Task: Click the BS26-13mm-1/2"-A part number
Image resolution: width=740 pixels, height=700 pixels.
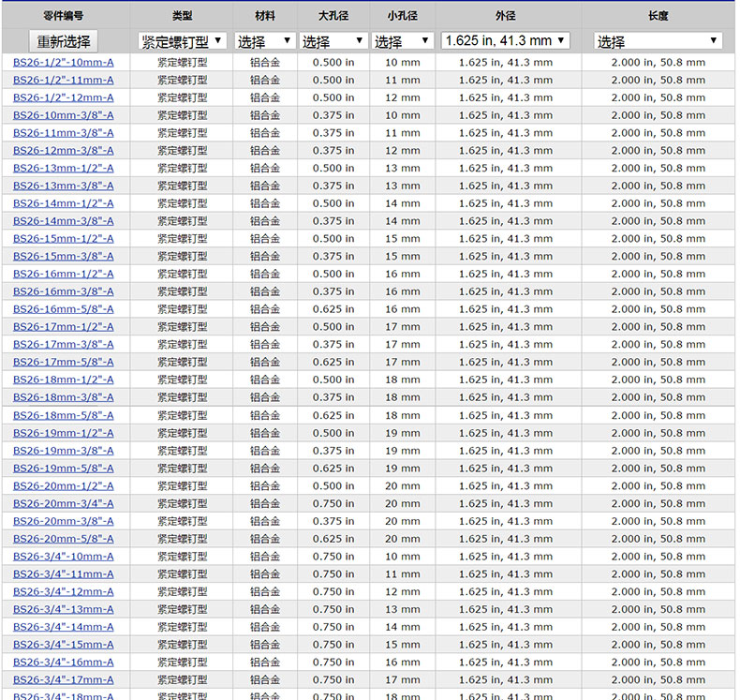Action: (x=64, y=169)
